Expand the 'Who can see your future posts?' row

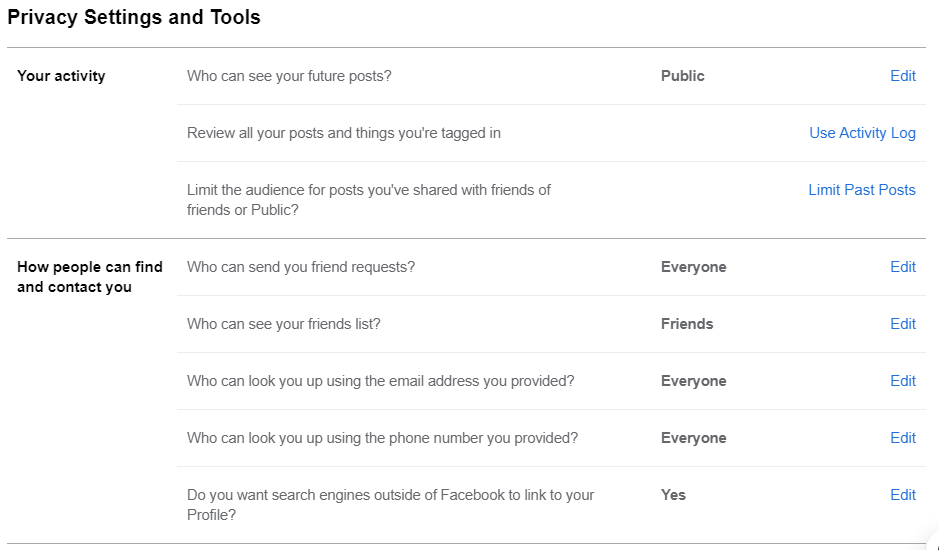pyautogui.click(x=551, y=76)
